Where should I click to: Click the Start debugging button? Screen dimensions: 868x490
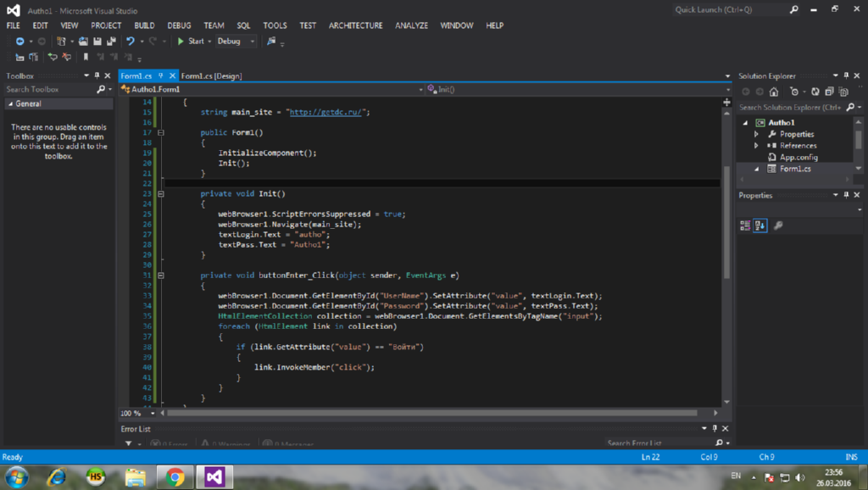tap(191, 42)
